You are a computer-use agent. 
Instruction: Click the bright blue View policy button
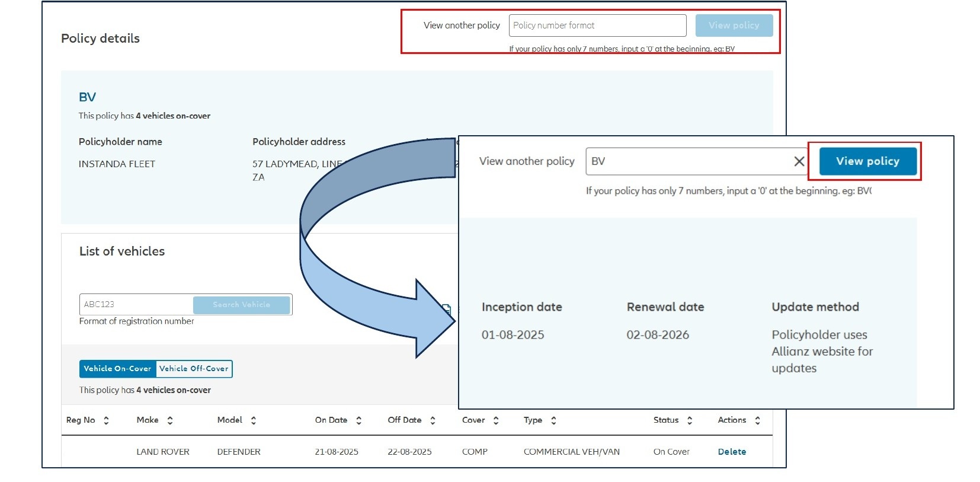(x=867, y=161)
